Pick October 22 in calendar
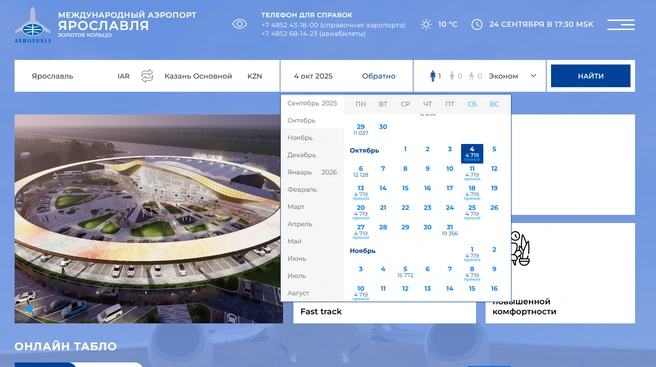 click(x=405, y=208)
